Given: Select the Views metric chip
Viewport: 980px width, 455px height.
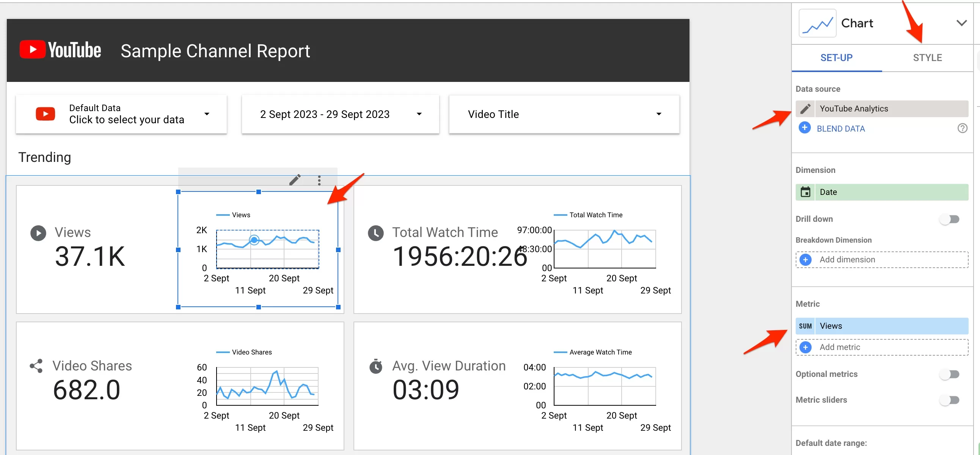Looking at the screenshot, I should coord(882,326).
